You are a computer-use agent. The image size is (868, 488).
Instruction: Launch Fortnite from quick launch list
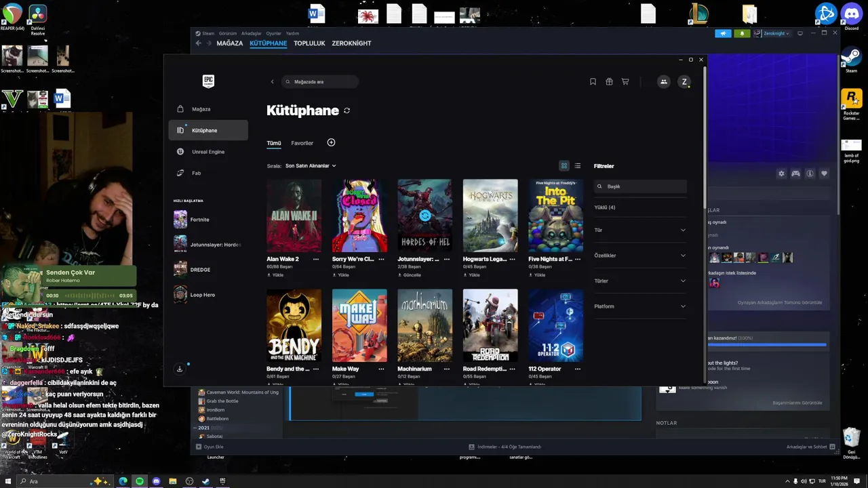[207, 220]
